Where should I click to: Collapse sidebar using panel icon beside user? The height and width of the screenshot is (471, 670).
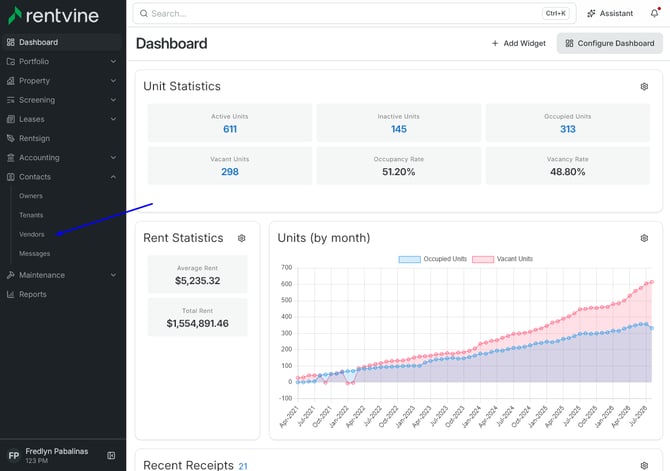pyautogui.click(x=111, y=456)
